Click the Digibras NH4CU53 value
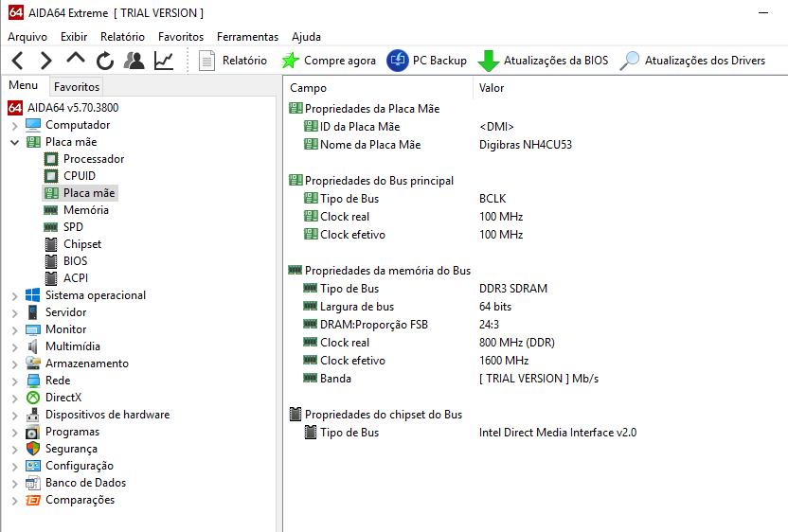 click(525, 145)
